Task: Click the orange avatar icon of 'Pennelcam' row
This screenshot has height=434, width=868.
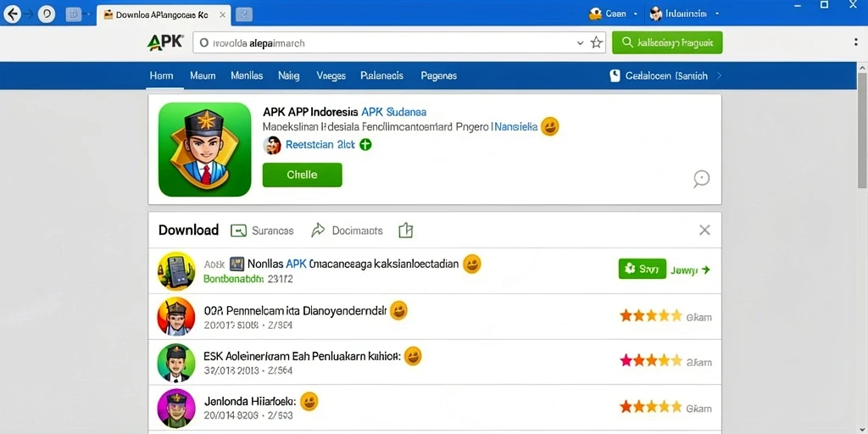Action: pos(176,316)
